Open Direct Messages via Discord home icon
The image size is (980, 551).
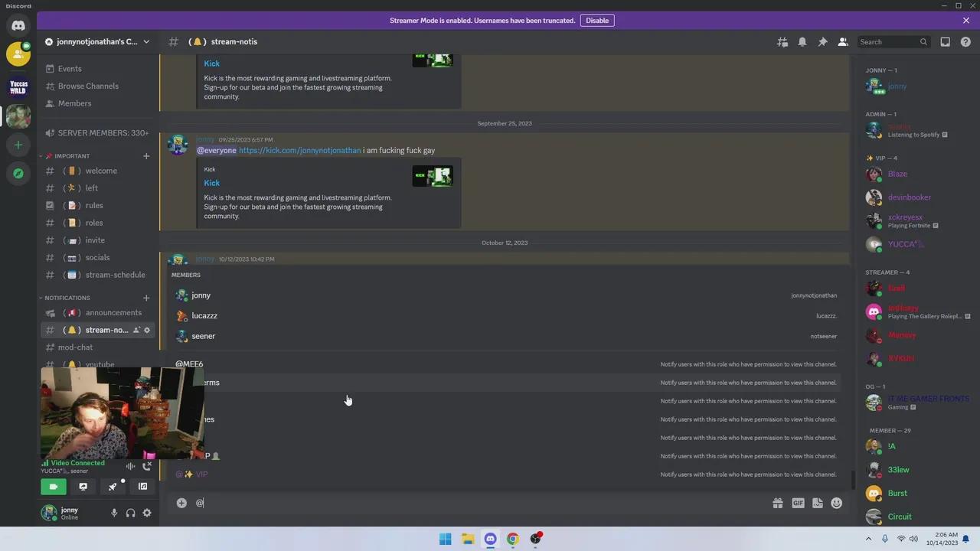(x=18, y=25)
